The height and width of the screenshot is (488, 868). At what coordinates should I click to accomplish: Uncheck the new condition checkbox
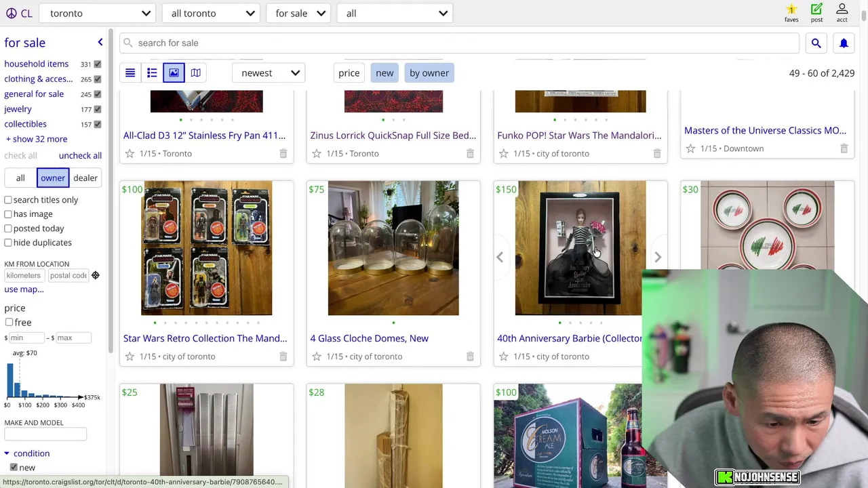14,468
